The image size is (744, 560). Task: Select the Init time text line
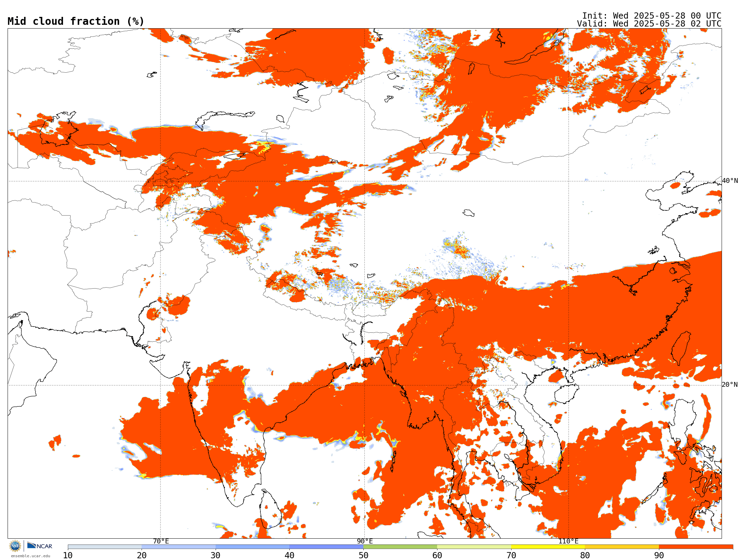(652, 16)
